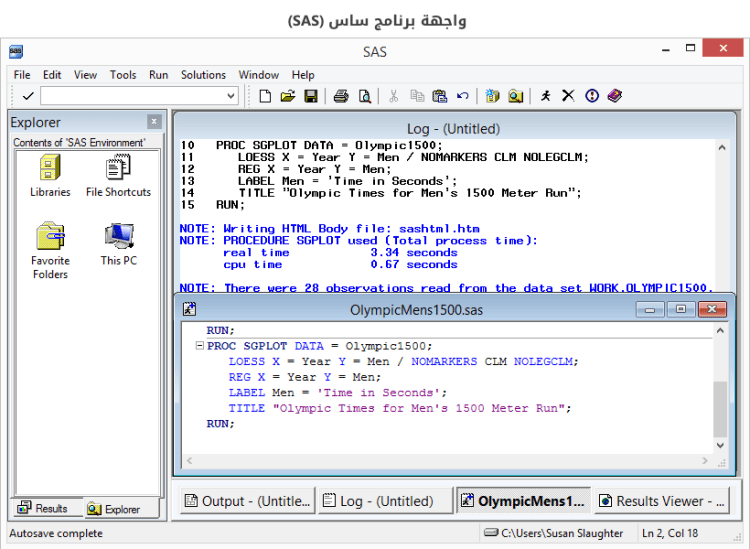Viewport: 750px width, 549px height.
Task: Close the Explorer pane
Action: (x=154, y=121)
